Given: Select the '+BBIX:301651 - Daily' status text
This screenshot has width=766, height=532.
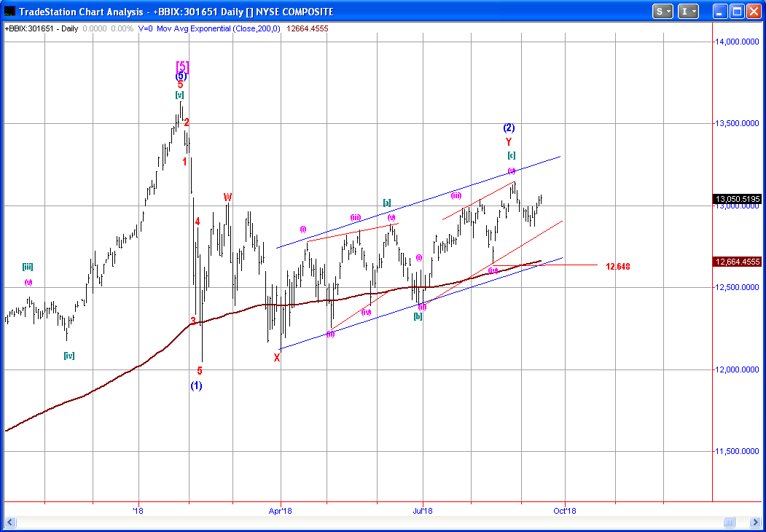Looking at the screenshot, I should coord(42,29).
